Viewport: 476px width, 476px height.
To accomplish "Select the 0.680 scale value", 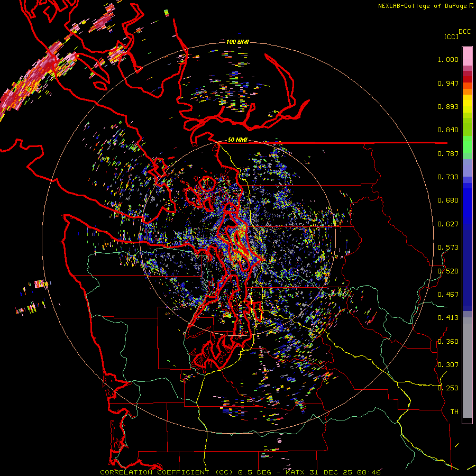I will (448, 200).
